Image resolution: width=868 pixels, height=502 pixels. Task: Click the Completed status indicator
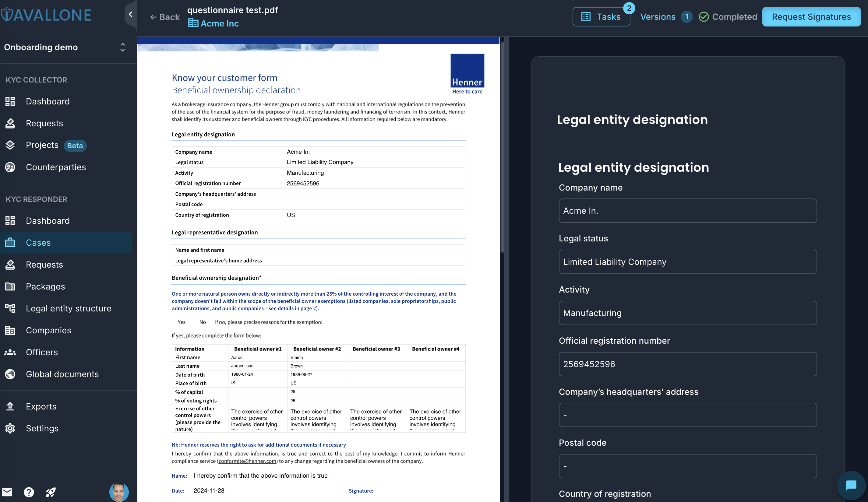[x=728, y=16]
